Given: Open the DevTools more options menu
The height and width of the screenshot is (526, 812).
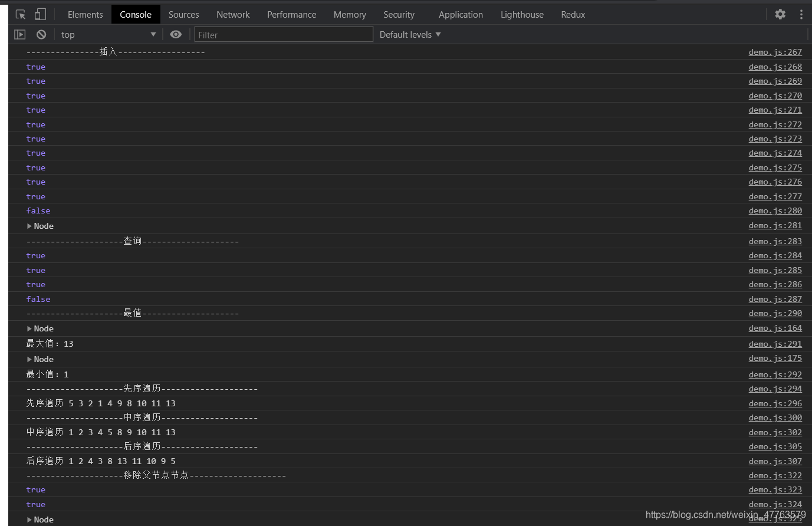Looking at the screenshot, I should pos(801,14).
